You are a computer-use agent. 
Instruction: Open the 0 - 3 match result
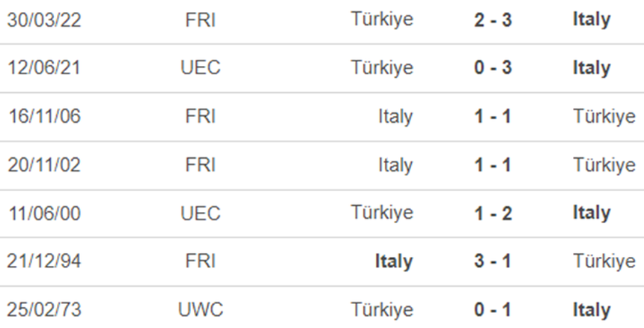click(x=493, y=68)
